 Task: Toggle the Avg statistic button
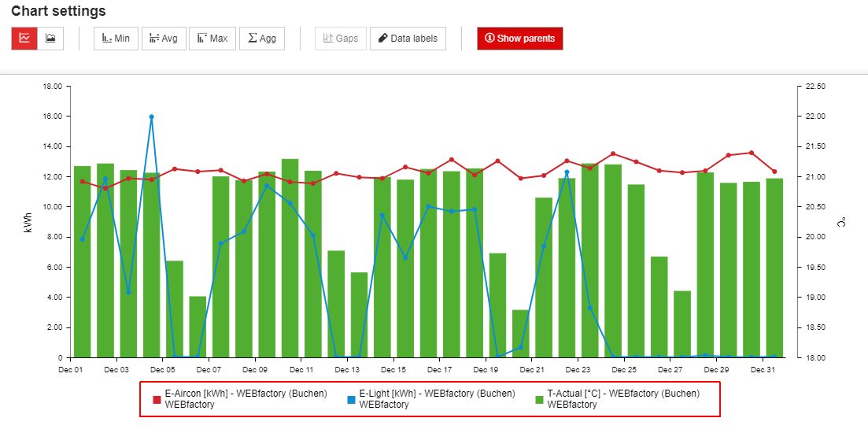click(x=164, y=38)
